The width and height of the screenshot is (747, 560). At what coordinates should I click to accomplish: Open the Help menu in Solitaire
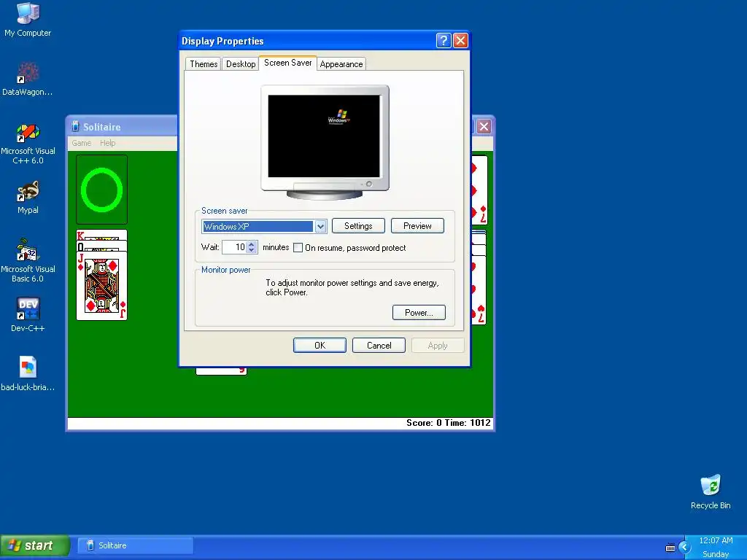point(108,143)
